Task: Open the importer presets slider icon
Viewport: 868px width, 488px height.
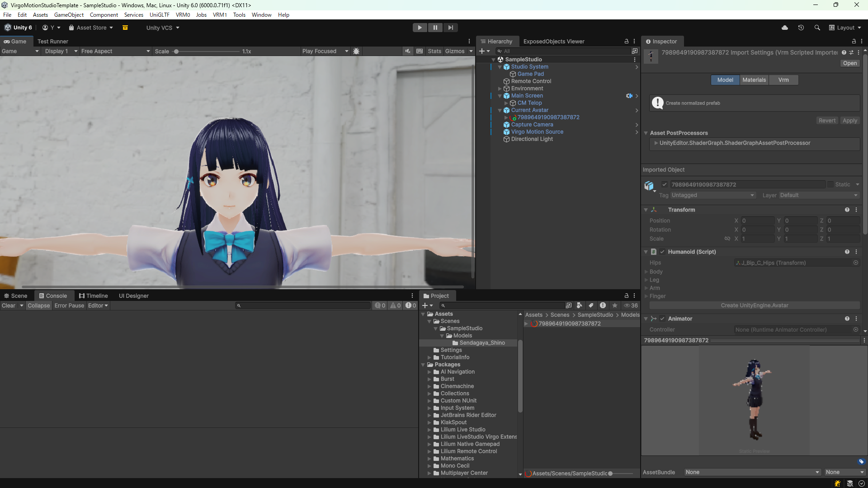Action: 851,52
